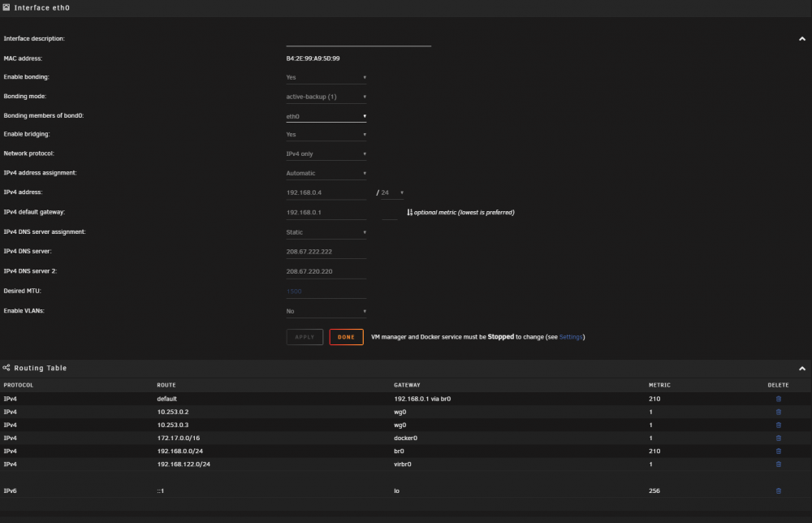Image resolution: width=812 pixels, height=523 pixels.
Task: Click the IPv4 default gateway field
Action: click(326, 212)
